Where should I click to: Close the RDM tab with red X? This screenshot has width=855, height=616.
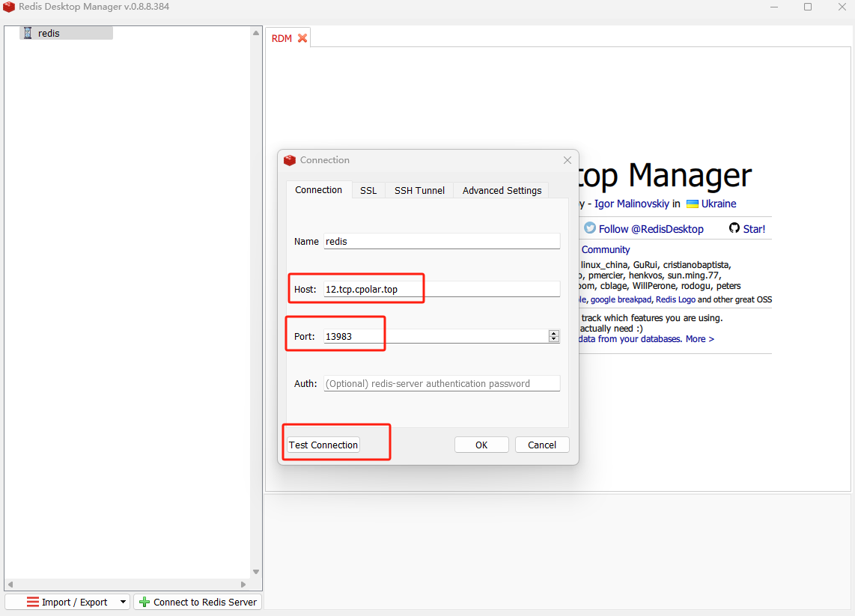(302, 38)
